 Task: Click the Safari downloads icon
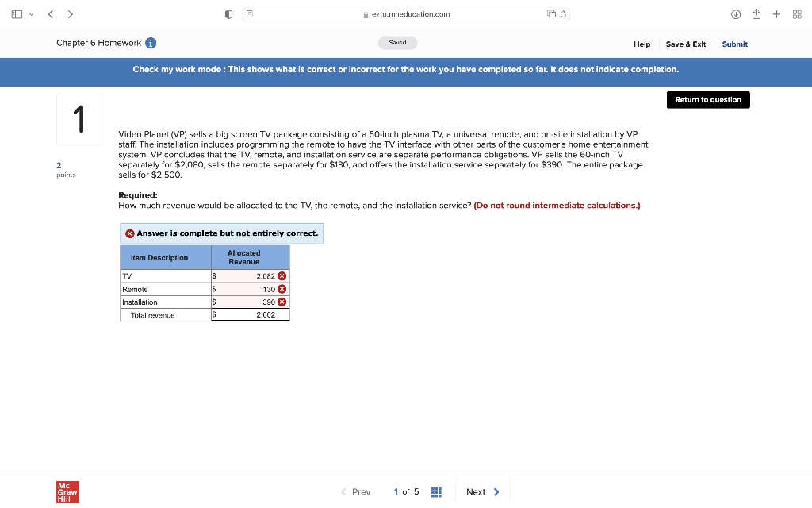(736, 13)
